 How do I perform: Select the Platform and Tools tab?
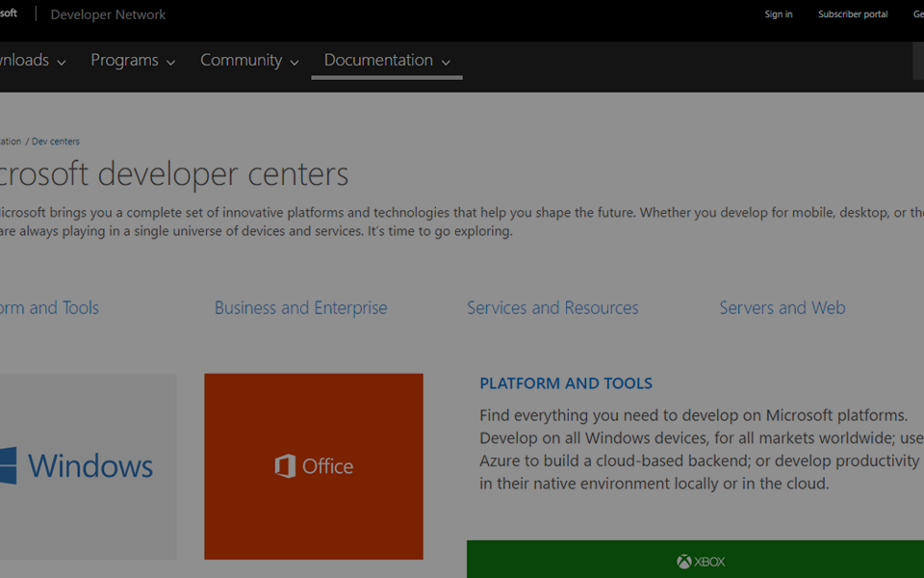(x=48, y=308)
